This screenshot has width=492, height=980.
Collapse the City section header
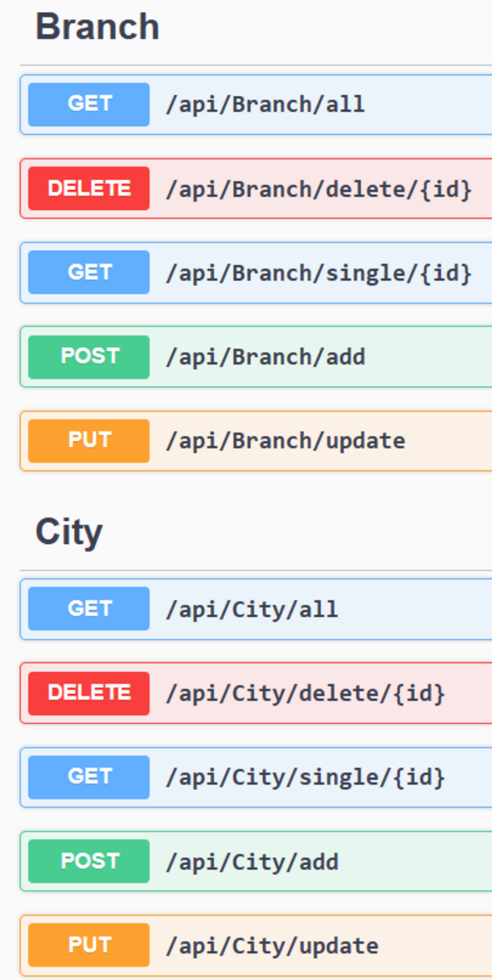pos(69,532)
